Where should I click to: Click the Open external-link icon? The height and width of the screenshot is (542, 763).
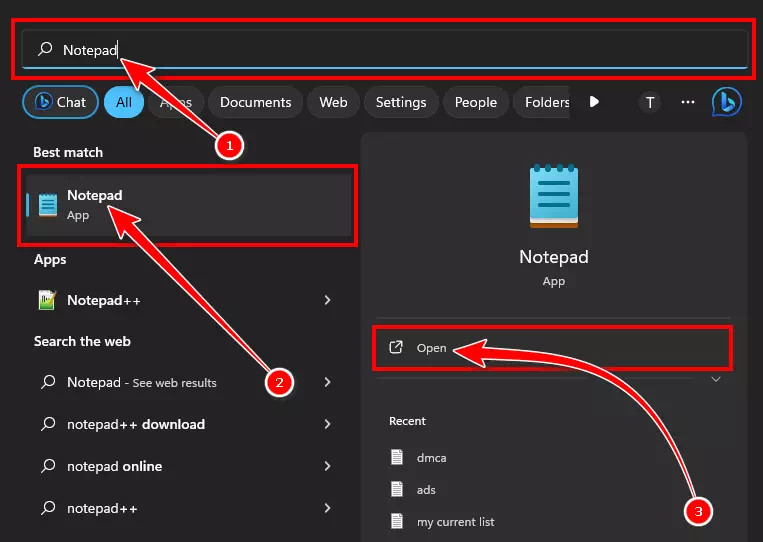click(396, 347)
